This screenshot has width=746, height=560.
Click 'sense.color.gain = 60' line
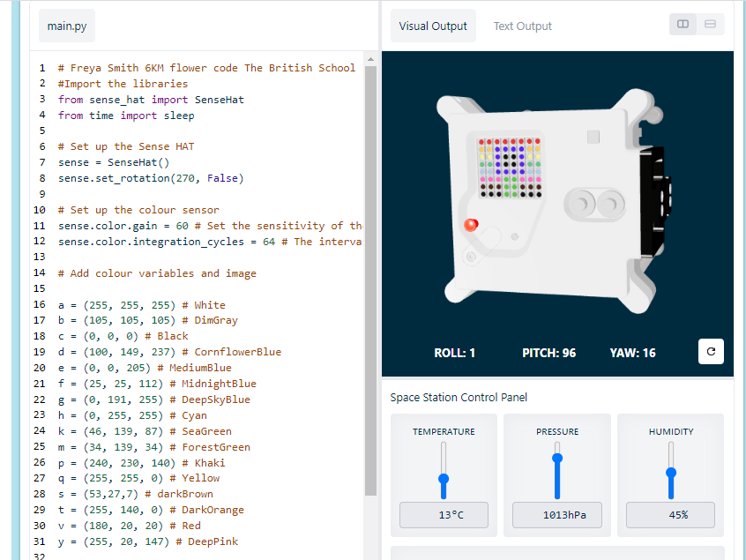click(210, 226)
